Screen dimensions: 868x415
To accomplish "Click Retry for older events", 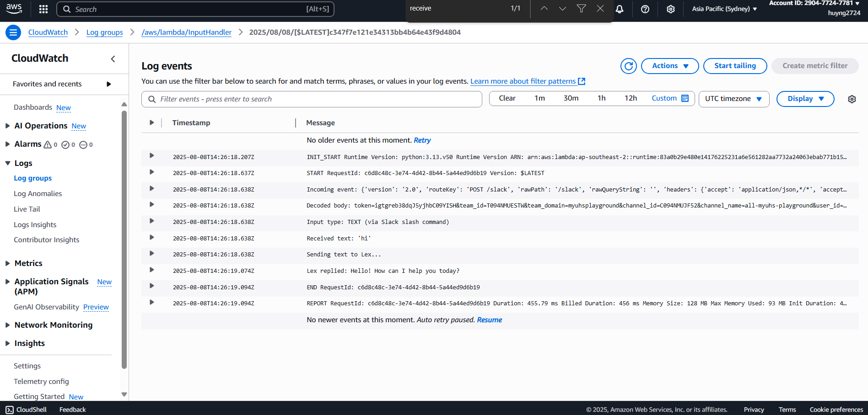I will tap(422, 140).
